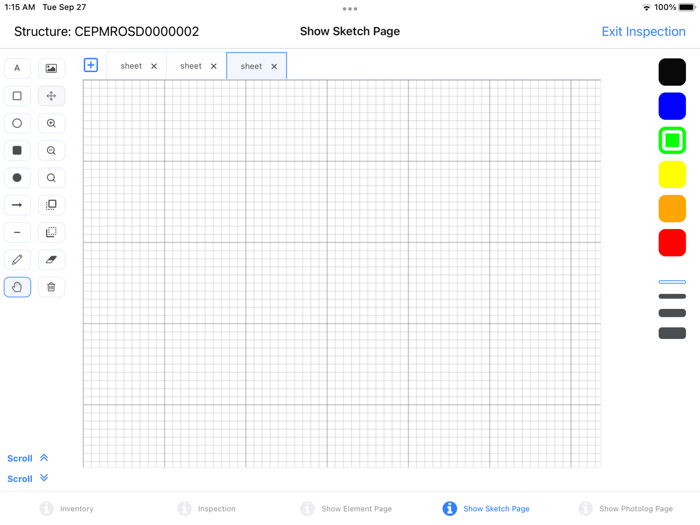
Task: Click the bring-to-front layer icon
Action: pyautogui.click(x=51, y=205)
